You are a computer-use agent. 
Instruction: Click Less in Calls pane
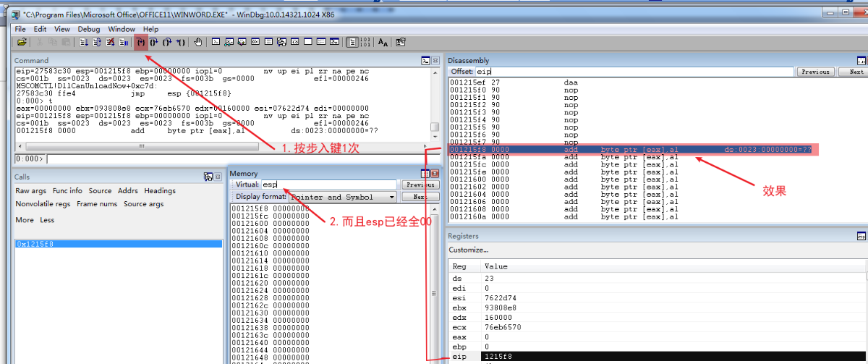coord(47,220)
